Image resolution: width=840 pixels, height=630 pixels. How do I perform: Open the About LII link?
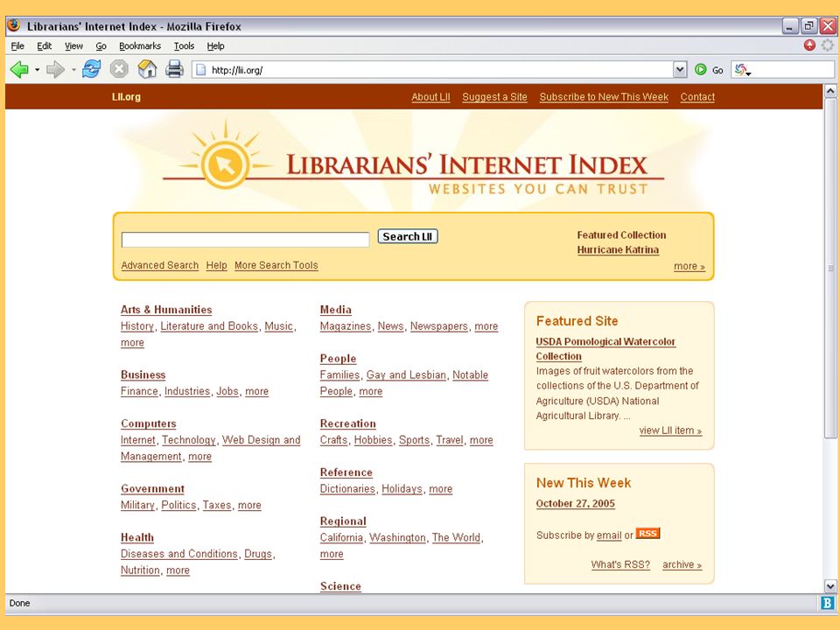[430, 97]
